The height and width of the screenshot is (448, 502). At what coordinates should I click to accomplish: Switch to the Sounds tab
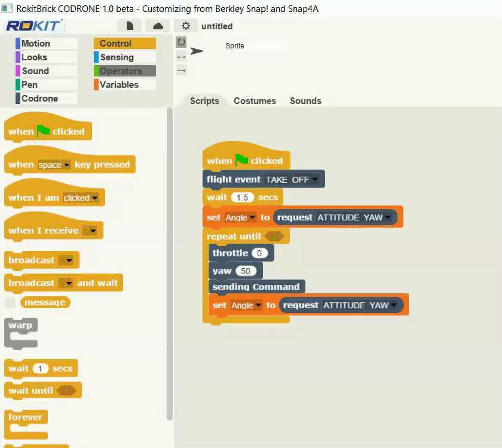pyautogui.click(x=305, y=101)
